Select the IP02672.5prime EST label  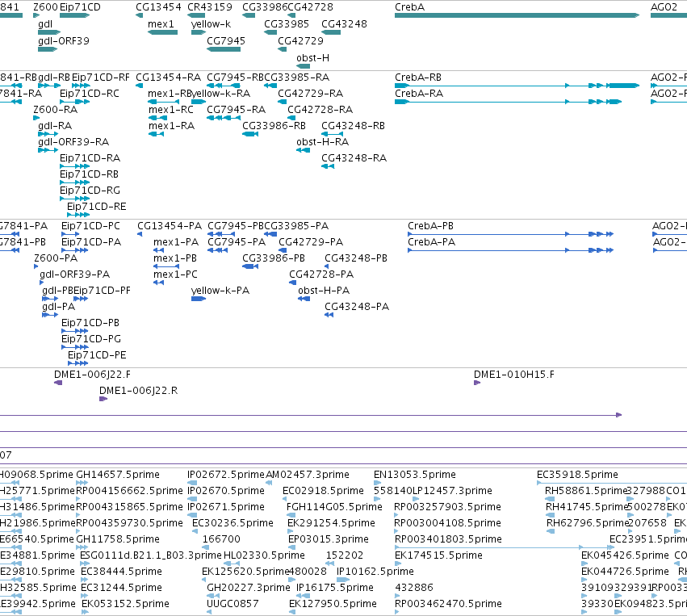click(226, 475)
